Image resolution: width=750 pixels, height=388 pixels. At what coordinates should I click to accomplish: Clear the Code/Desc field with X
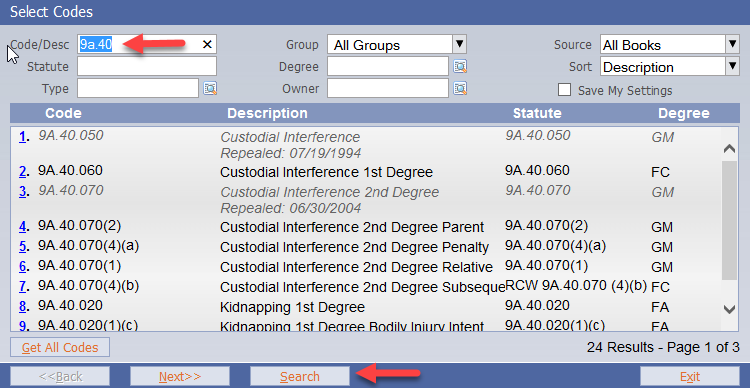click(207, 44)
